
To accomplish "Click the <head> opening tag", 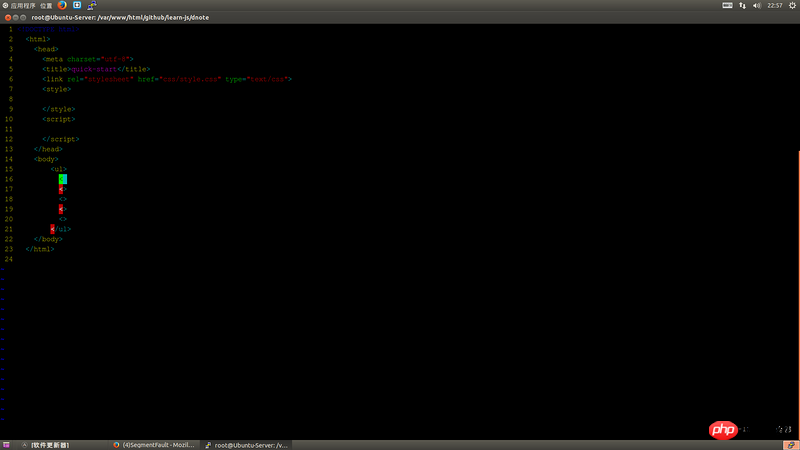I will [x=46, y=49].
